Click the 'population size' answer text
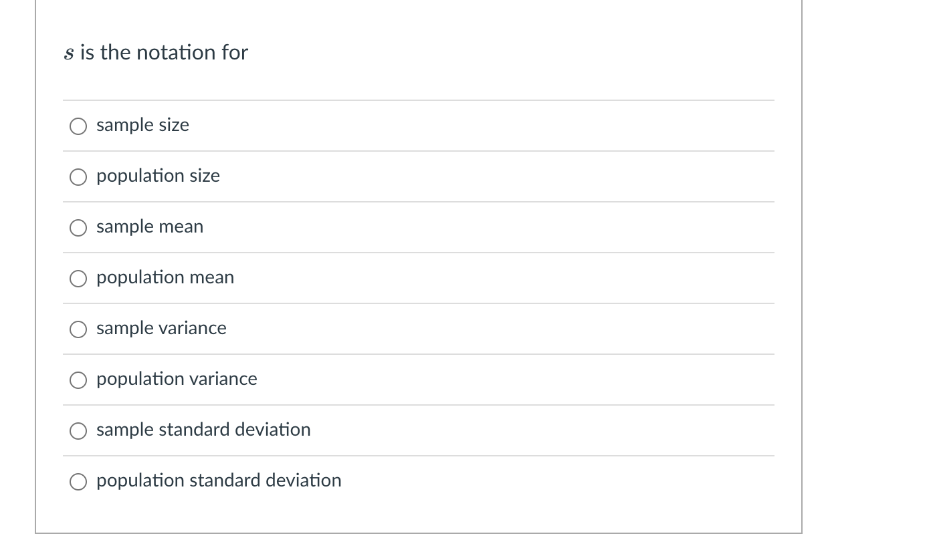Viewport: 931px width, 560px height. [158, 176]
